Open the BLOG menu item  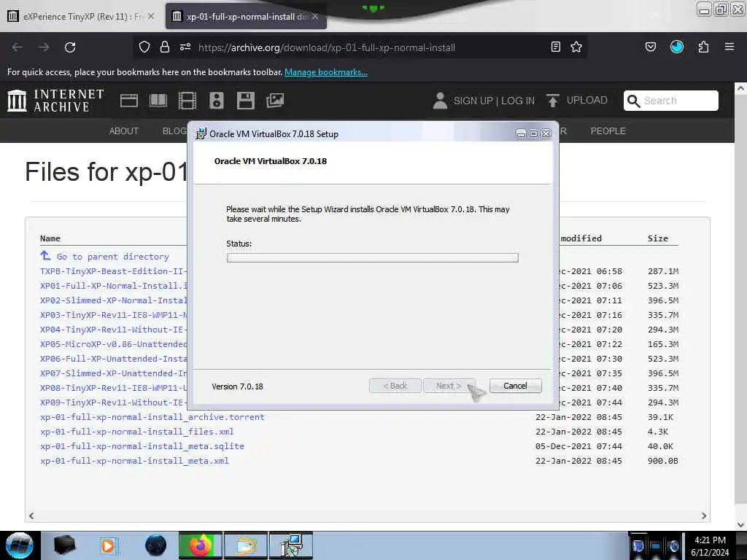click(174, 131)
